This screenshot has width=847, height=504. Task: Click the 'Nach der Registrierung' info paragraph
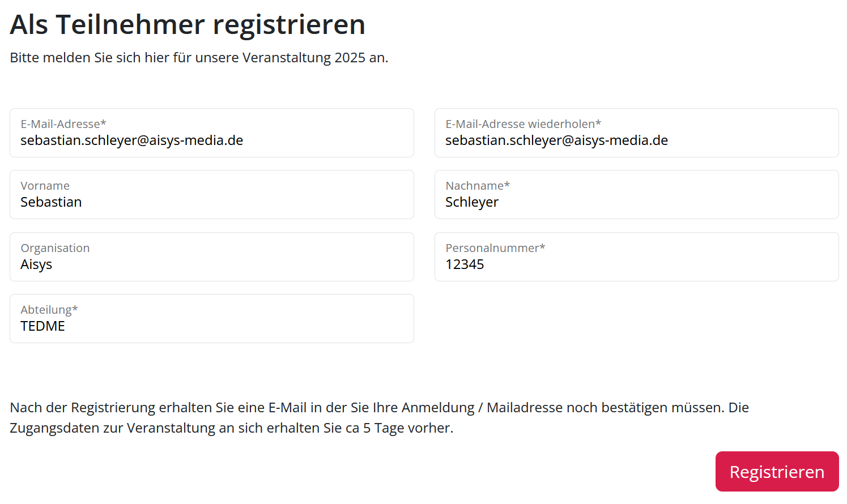click(379, 417)
